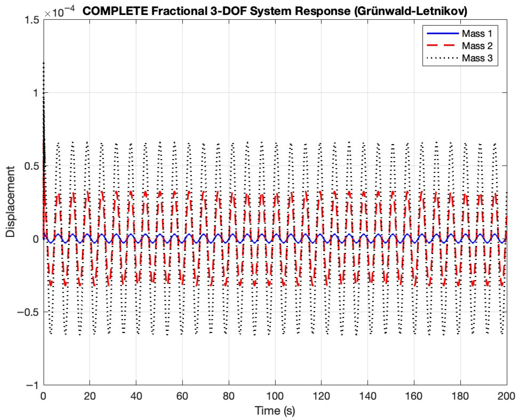Click the 0.5 tick label on the y-axis

click(x=32, y=166)
